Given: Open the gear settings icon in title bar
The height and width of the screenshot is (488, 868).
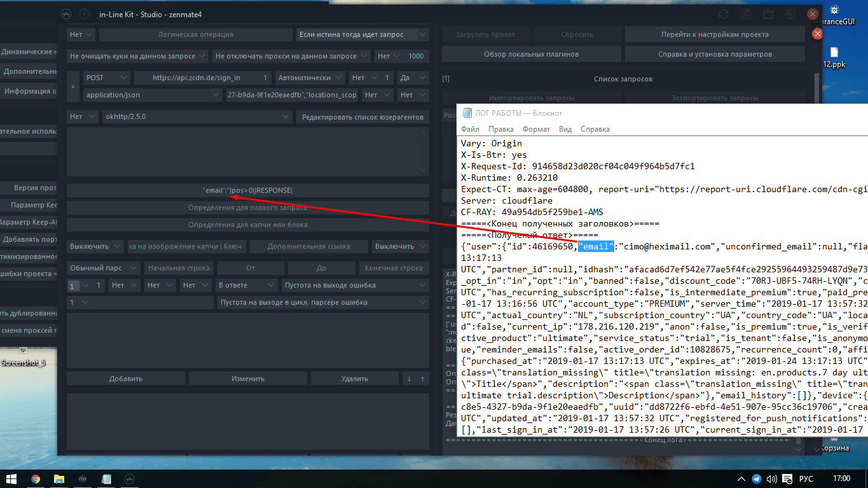Looking at the screenshot, I should pyautogui.click(x=790, y=14).
